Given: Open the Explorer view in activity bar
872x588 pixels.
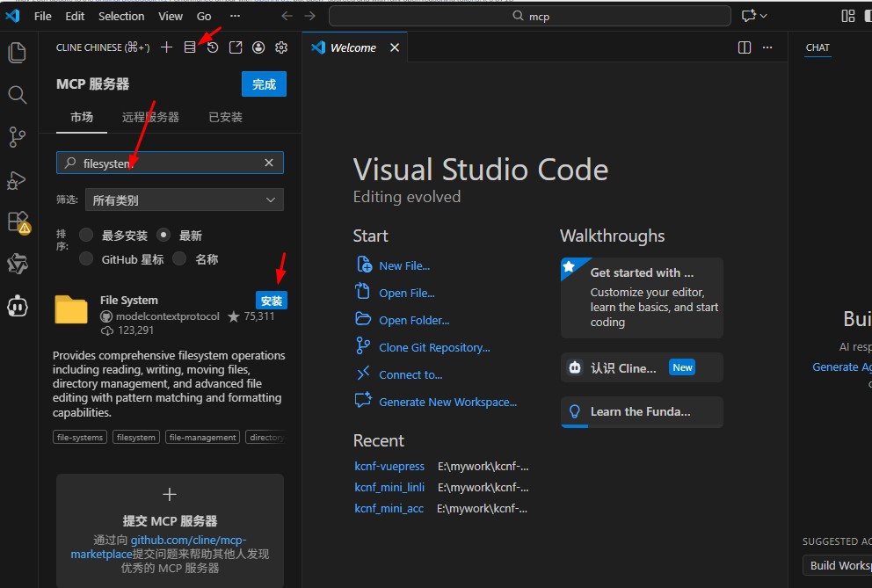Looking at the screenshot, I should (x=18, y=52).
